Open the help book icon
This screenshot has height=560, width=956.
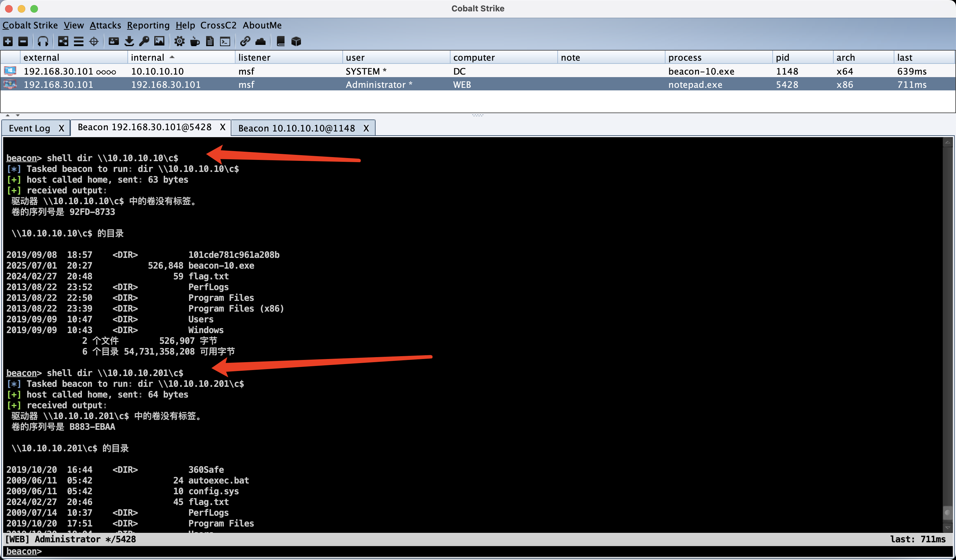[x=281, y=41]
